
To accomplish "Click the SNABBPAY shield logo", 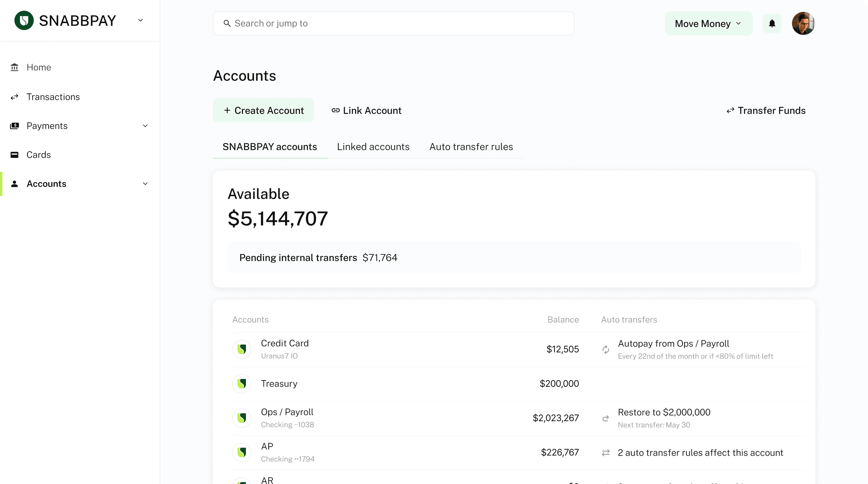I will (x=24, y=21).
